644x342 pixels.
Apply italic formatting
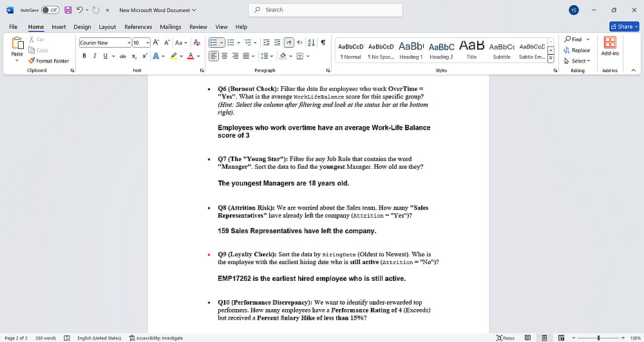pyautogui.click(x=95, y=56)
